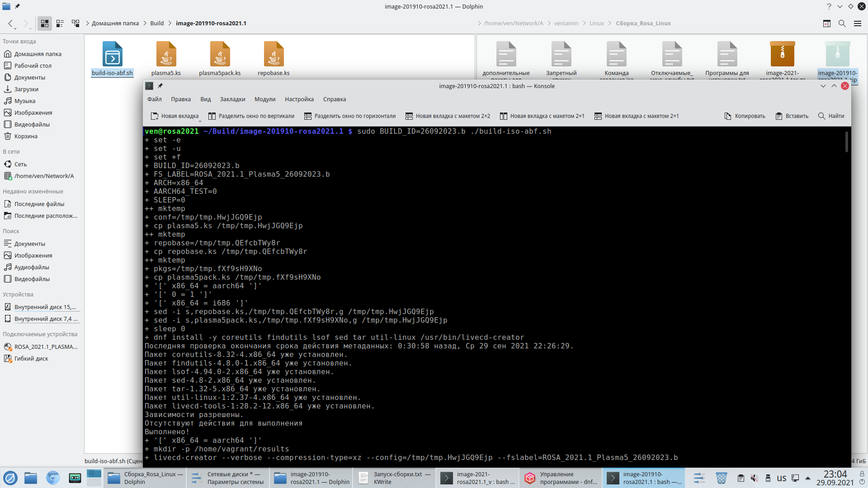
Task: Switch Dolphin to compact view mode
Action: [60, 23]
